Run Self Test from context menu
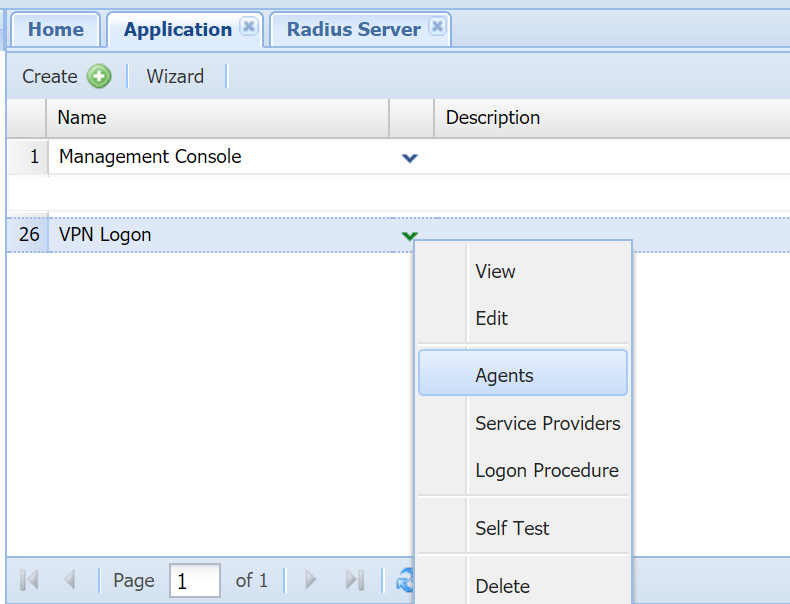The width and height of the screenshot is (790, 604). 512,528
